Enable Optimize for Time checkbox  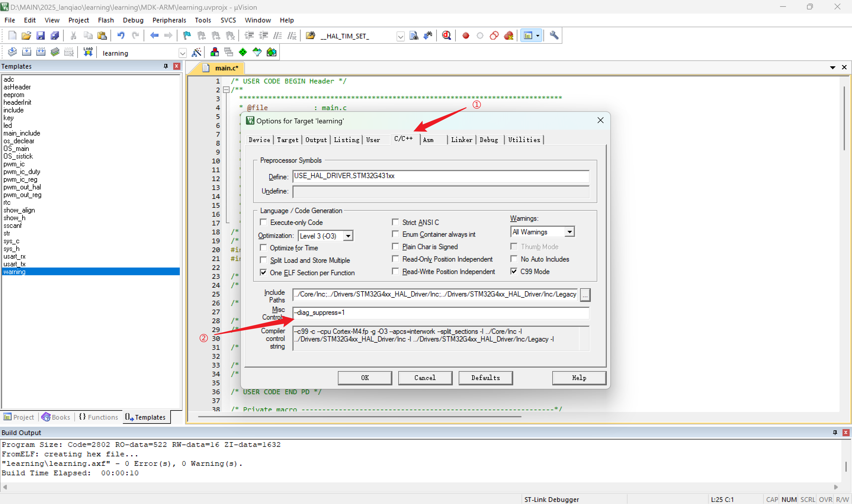[263, 247]
